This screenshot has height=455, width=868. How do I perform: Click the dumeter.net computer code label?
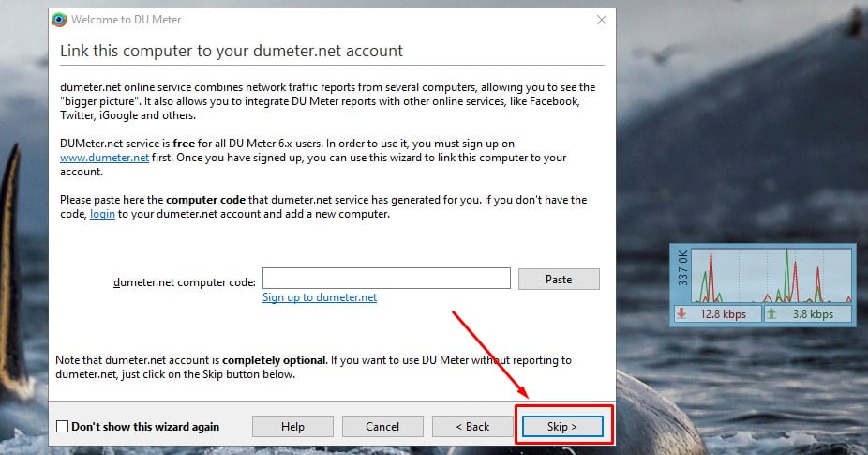coord(185,282)
